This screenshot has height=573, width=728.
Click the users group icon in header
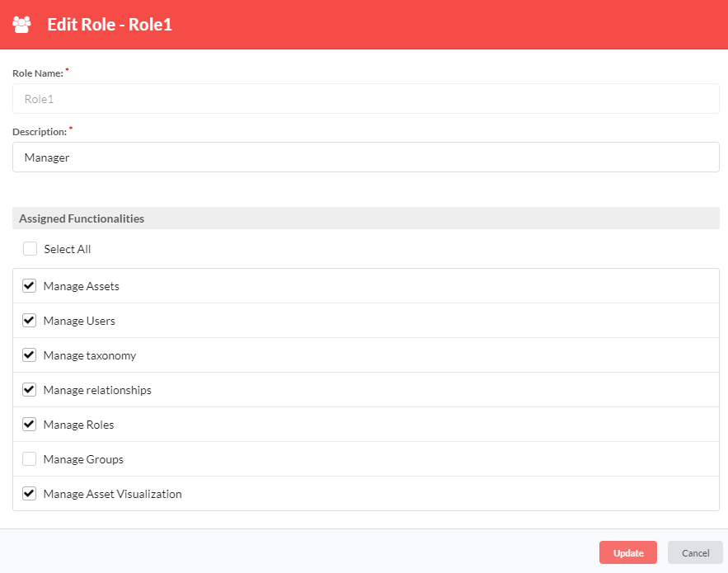[x=21, y=25]
